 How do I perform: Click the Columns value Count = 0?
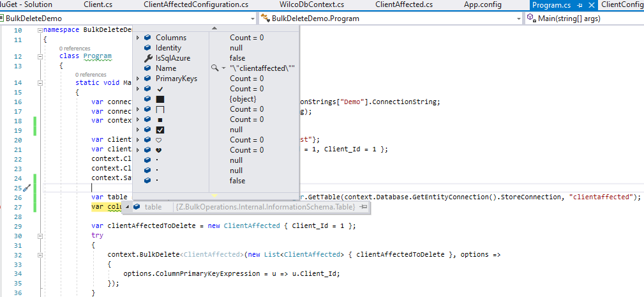click(x=247, y=38)
